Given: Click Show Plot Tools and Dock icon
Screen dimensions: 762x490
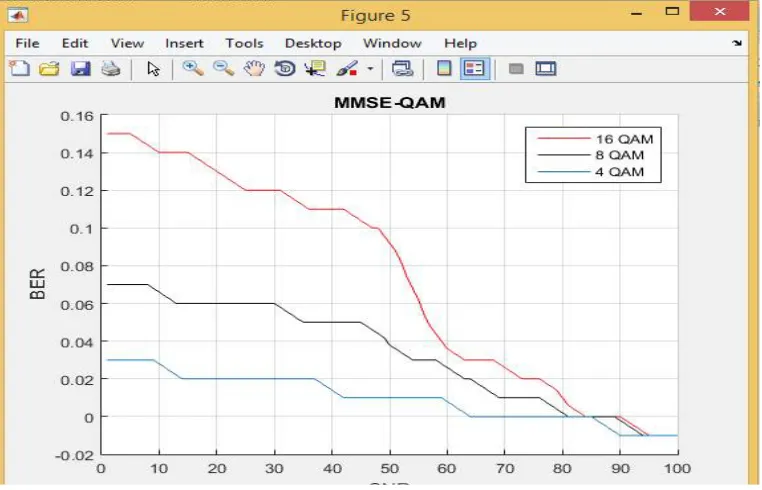Looking at the screenshot, I should (x=546, y=69).
